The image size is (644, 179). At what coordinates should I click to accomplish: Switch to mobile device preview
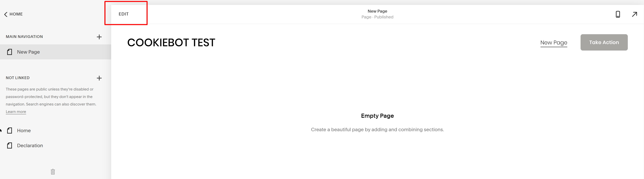(618, 14)
